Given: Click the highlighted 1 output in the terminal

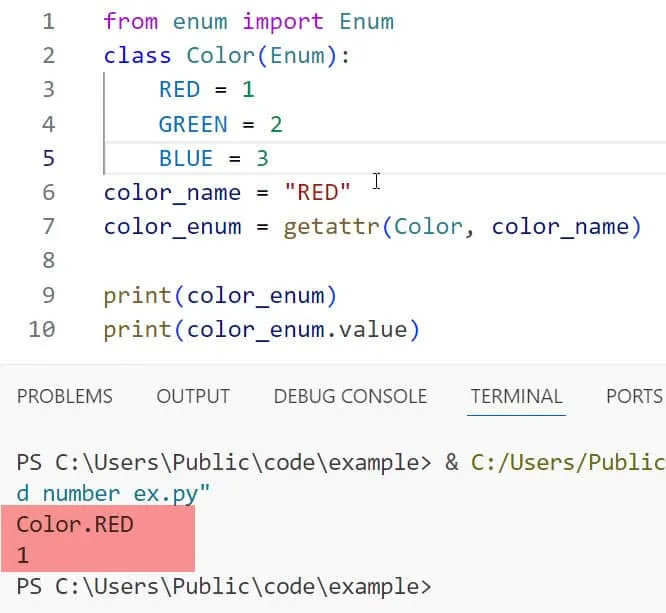Looking at the screenshot, I should tap(23, 553).
